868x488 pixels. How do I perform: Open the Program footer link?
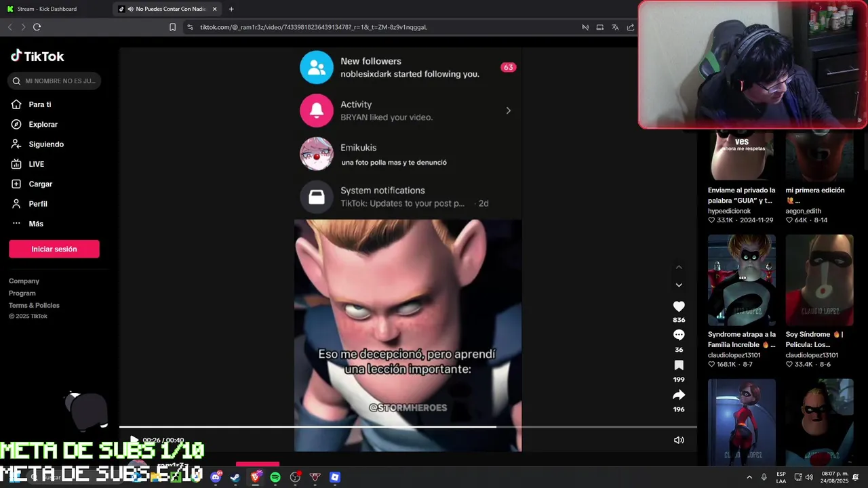tap(22, 293)
